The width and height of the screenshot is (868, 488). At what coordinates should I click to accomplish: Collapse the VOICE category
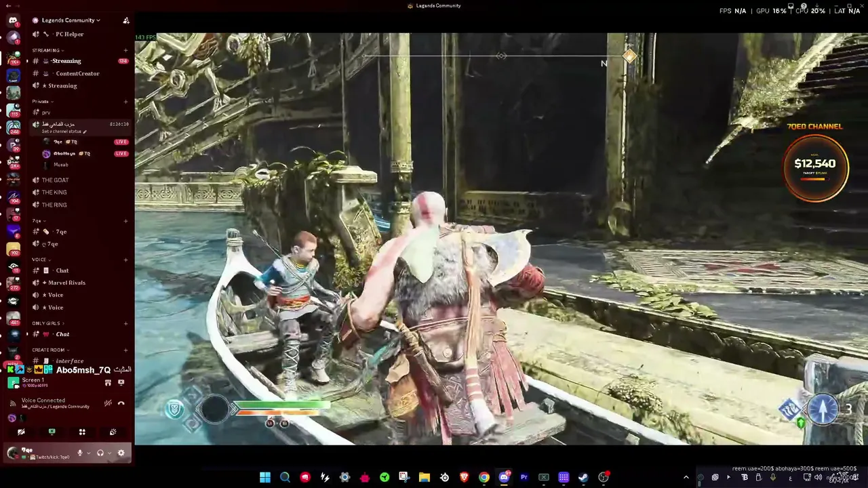point(41,260)
